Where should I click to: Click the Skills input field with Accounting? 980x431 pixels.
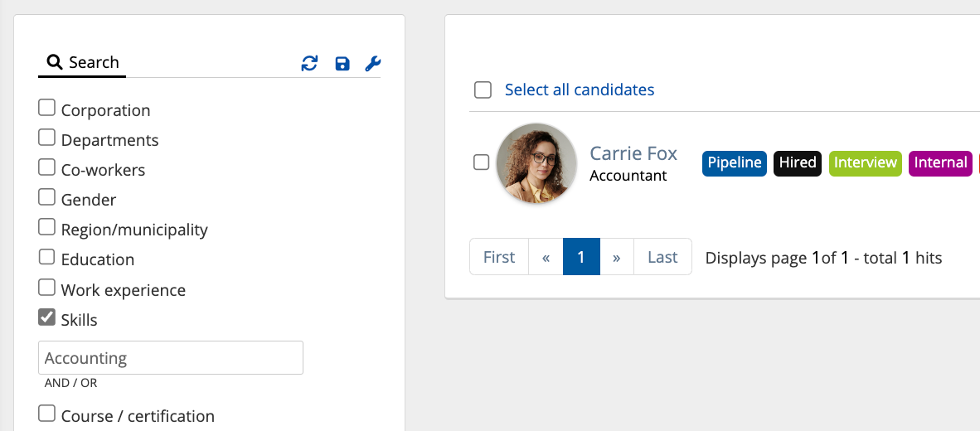point(170,358)
